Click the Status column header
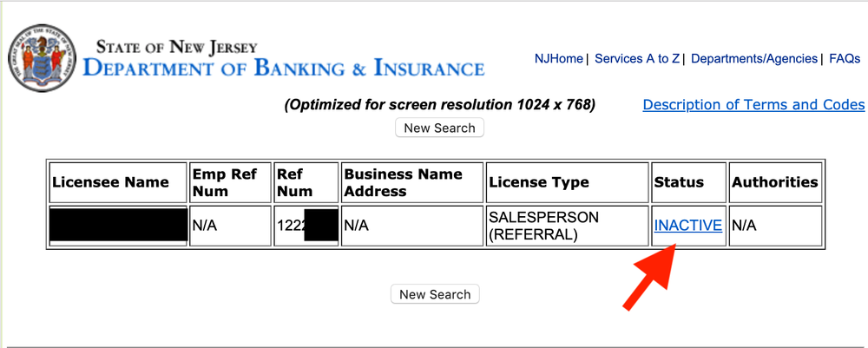This screenshot has height=348, width=868. coord(678,182)
